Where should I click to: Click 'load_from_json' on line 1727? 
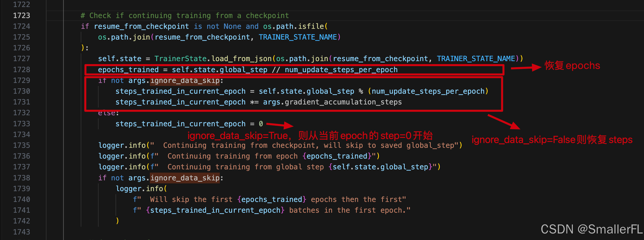[242, 59]
